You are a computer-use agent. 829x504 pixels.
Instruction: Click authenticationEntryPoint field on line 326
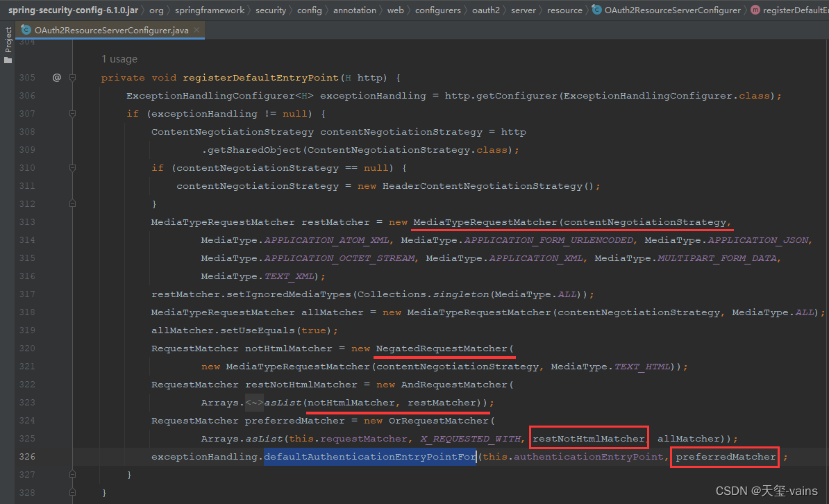pyautogui.click(x=588, y=457)
